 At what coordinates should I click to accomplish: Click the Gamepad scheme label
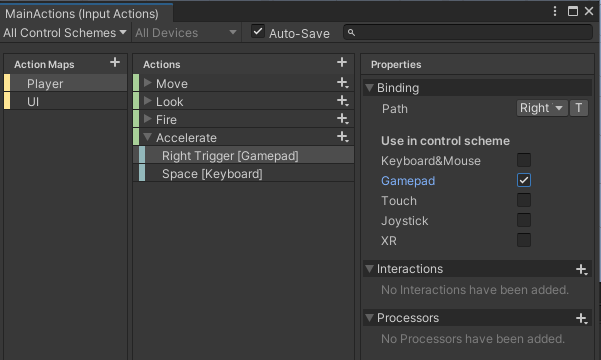(408, 181)
